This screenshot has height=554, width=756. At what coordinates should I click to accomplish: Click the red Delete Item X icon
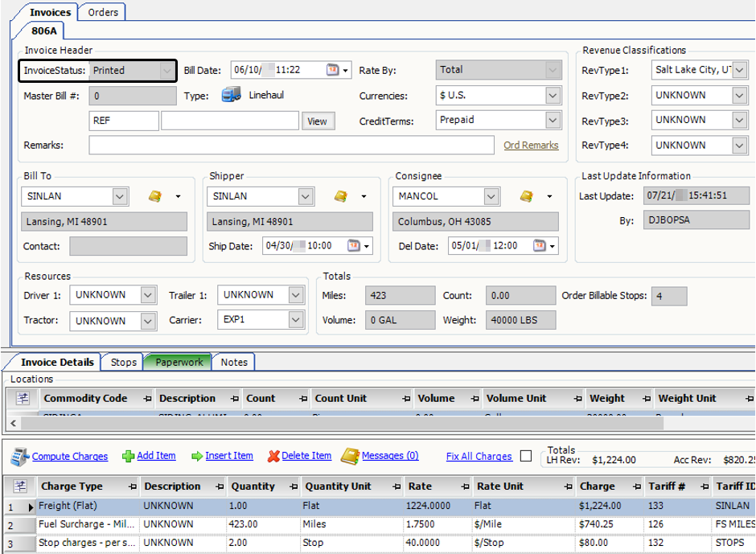pos(273,456)
